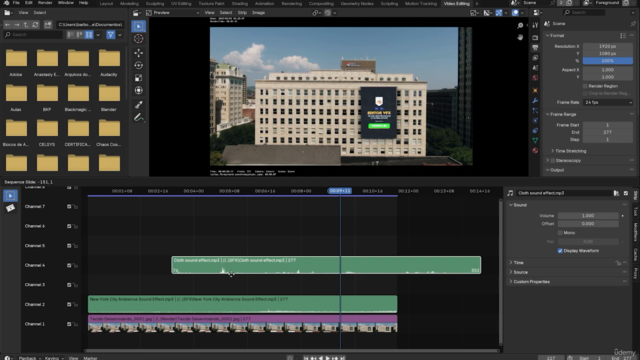640x360 pixels.
Task: Jump to the end frame button
Action: tap(342, 358)
